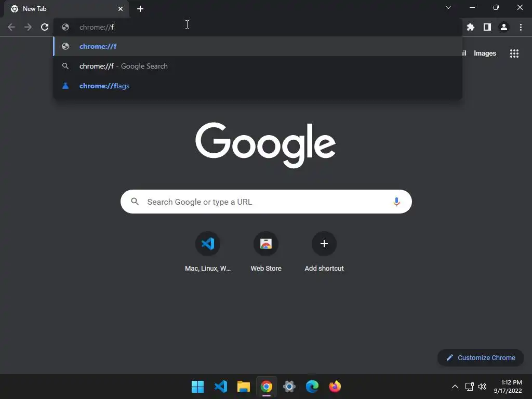
Task: Open the volume tray icon
Action: 482,387
